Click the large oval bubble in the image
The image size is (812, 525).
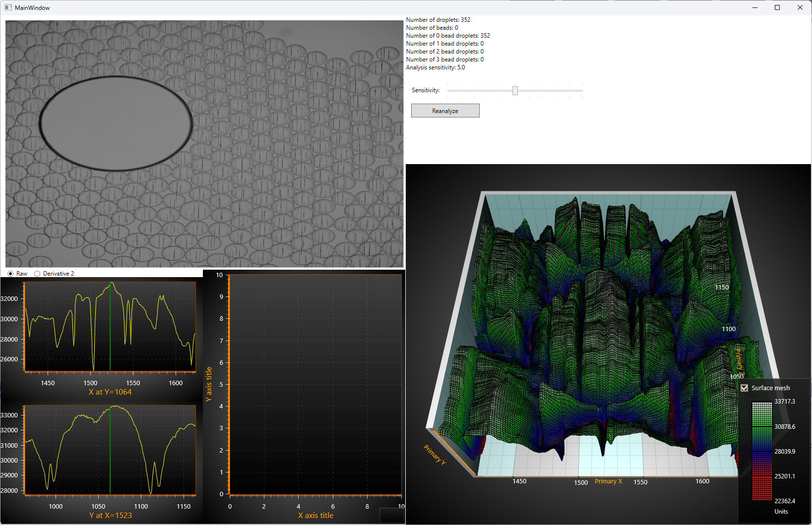pos(116,123)
